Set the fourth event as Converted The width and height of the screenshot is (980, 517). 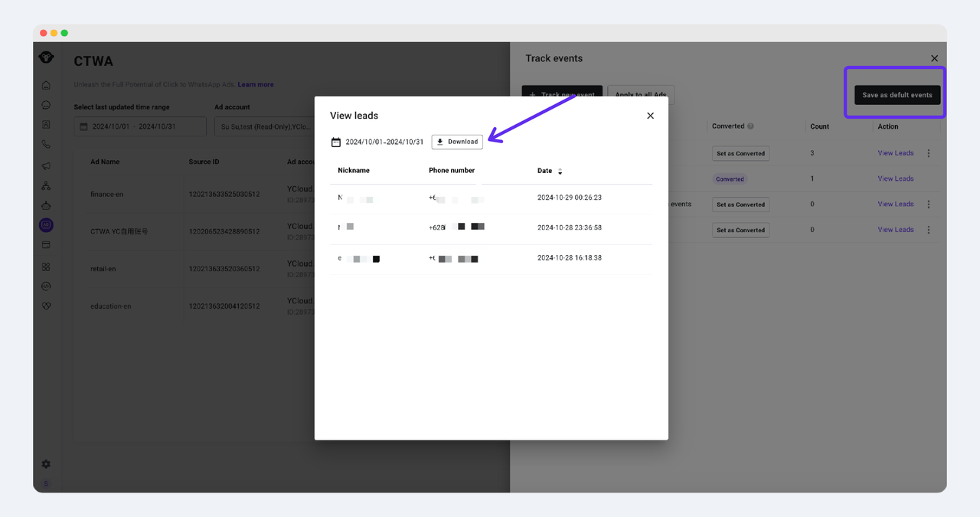pos(740,230)
